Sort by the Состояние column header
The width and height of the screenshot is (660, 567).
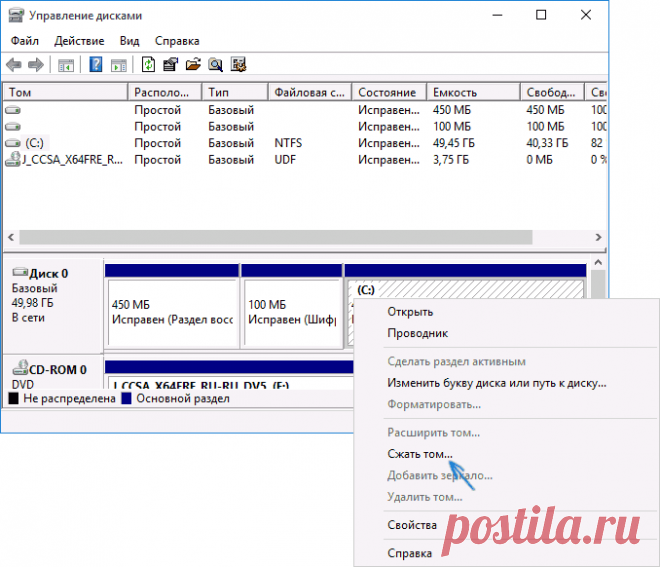(x=389, y=92)
